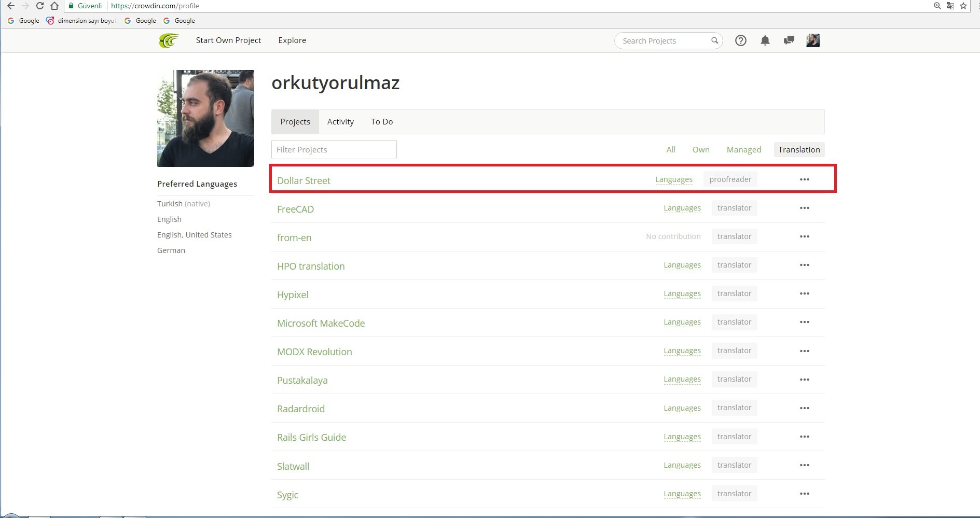Image resolution: width=980 pixels, height=518 pixels.
Task: Open the user avatar menu in header
Action: point(813,40)
